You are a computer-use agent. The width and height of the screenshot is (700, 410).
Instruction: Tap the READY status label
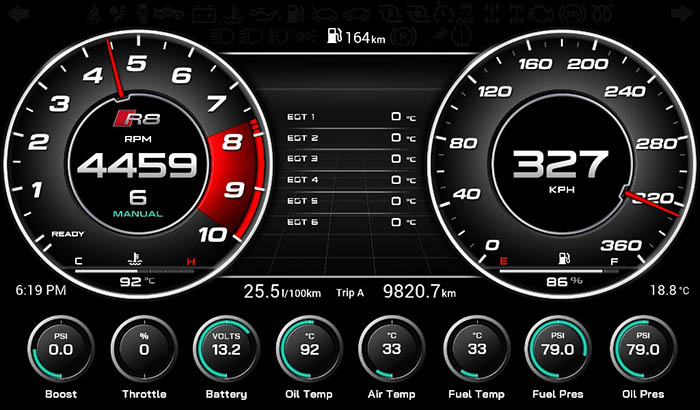tap(68, 234)
